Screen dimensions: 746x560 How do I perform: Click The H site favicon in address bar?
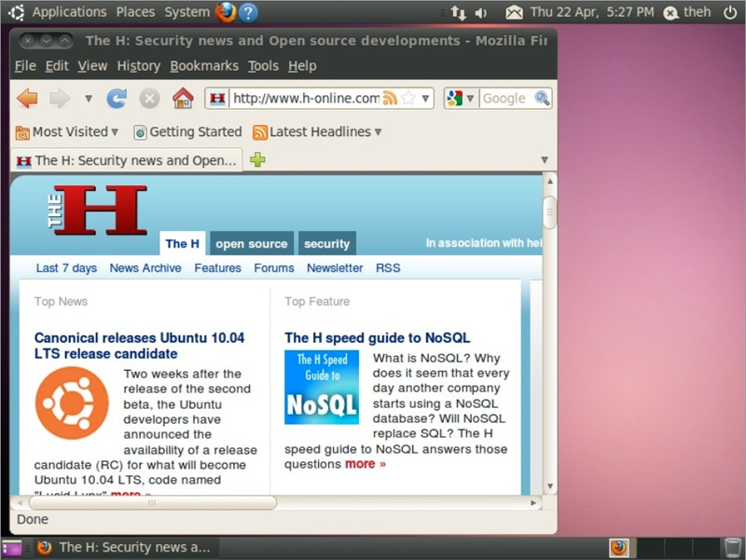click(217, 99)
